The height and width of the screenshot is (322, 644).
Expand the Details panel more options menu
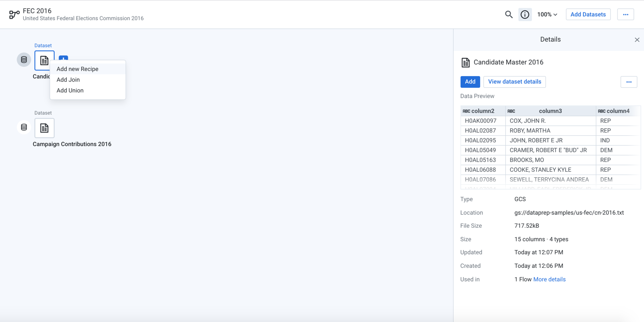tap(629, 82)
